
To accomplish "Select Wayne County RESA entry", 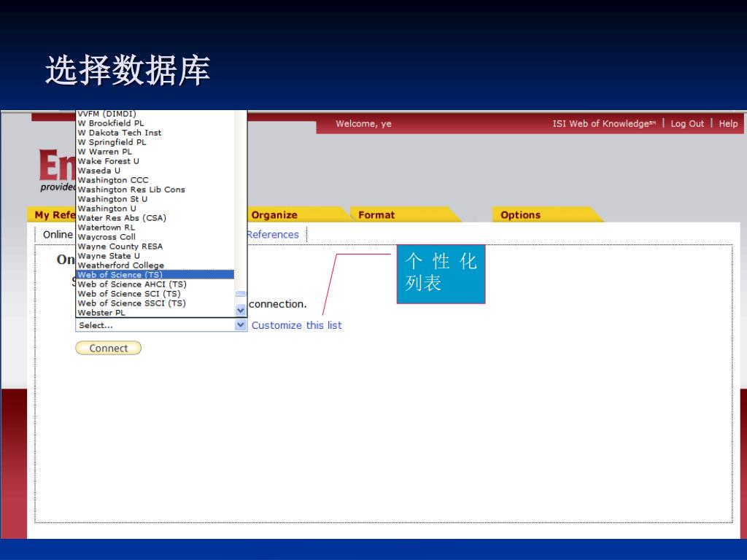I will (155, 246).
